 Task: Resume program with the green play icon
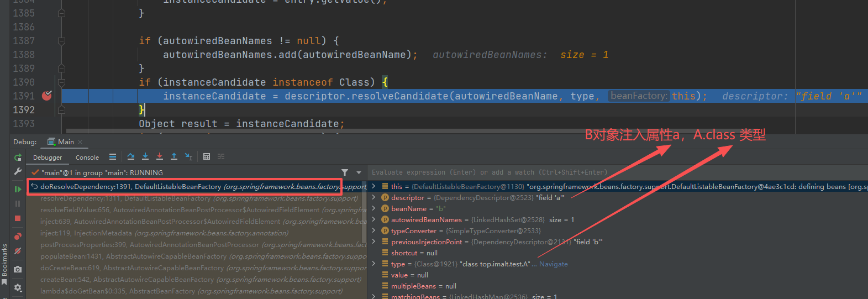pos(18,189)
